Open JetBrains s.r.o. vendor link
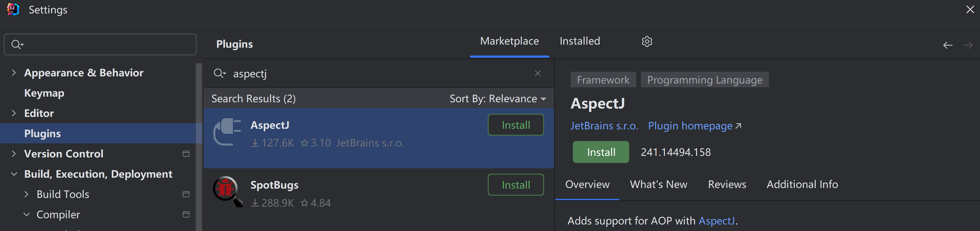The image size is (980, 231). [x=604, y=126]
